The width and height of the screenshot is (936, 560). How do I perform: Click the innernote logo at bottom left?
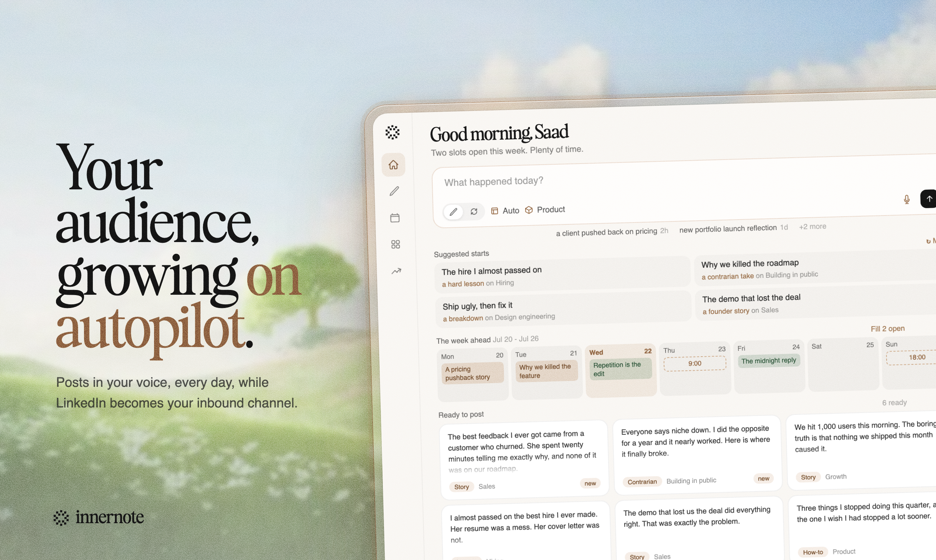click(98, 517)
